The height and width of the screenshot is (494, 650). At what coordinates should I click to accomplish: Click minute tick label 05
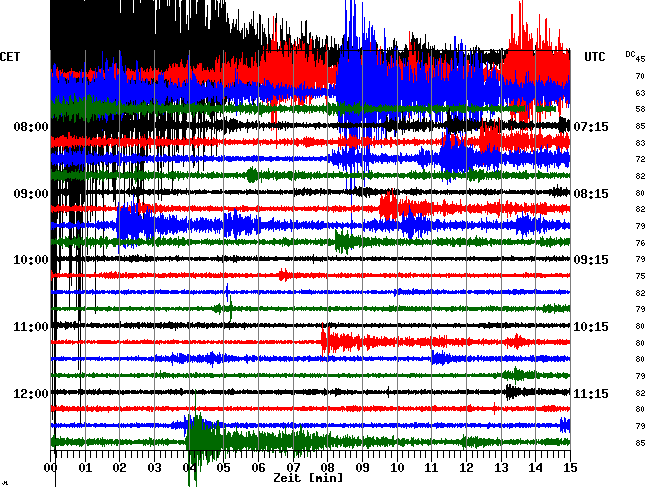pos(223,467)
